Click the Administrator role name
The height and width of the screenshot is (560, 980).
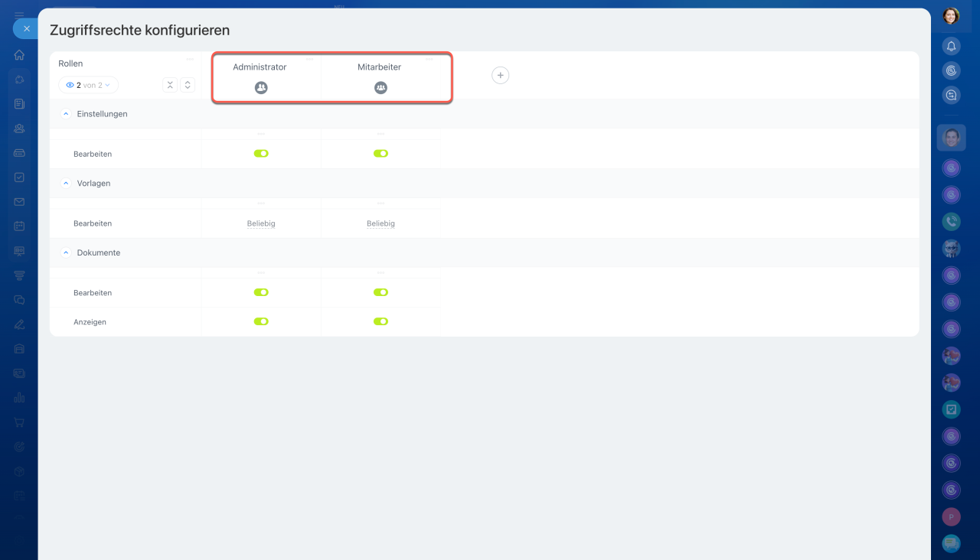[260, 67]
